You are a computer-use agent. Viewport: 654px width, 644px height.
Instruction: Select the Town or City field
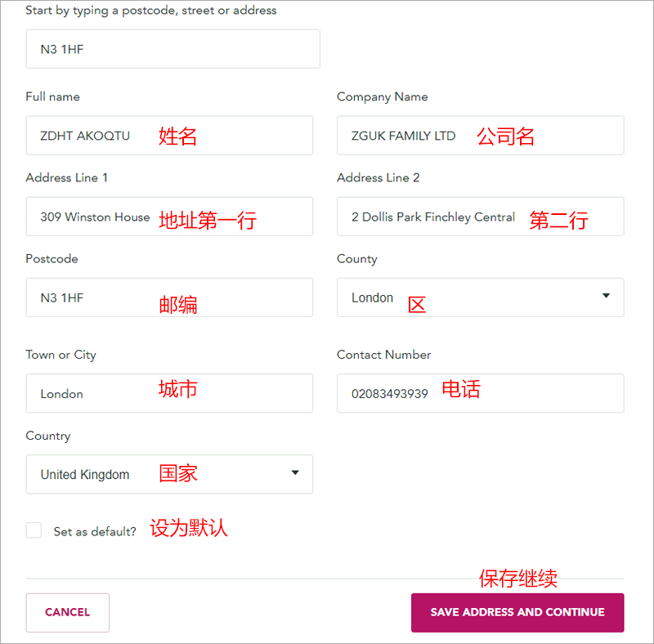pyautogui.click(x=169, y=393)
